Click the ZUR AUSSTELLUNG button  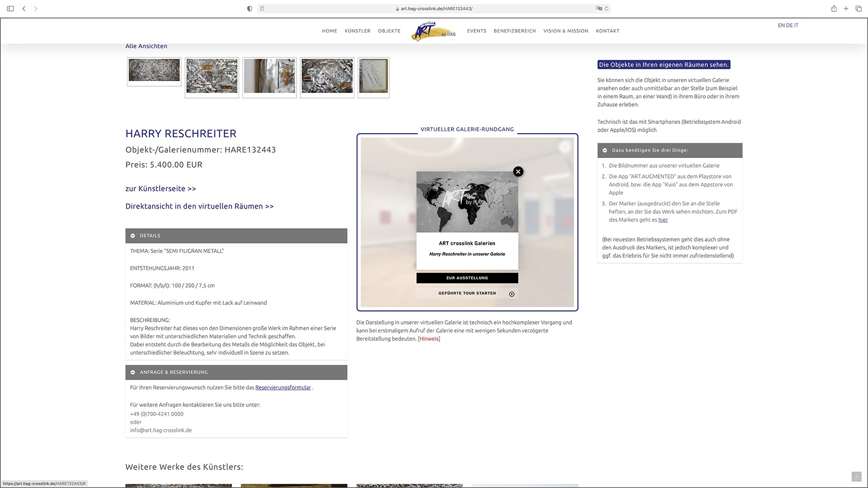[467, 278]
